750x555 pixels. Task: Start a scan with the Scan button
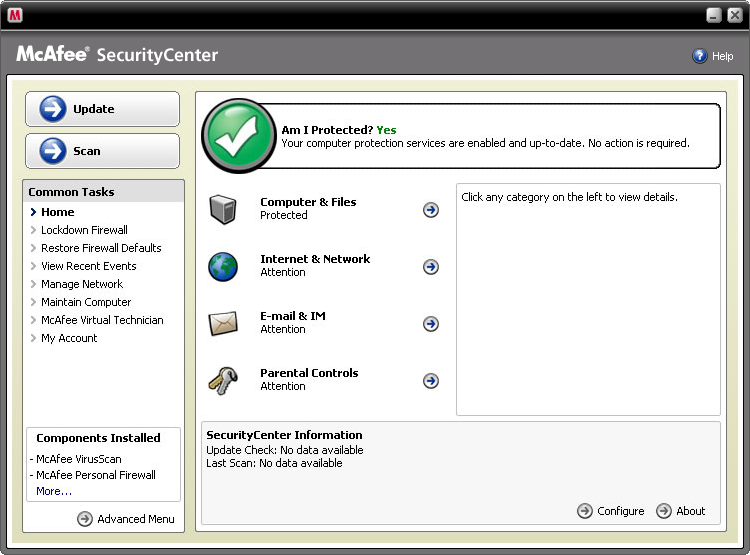click(x=102, y=151)
